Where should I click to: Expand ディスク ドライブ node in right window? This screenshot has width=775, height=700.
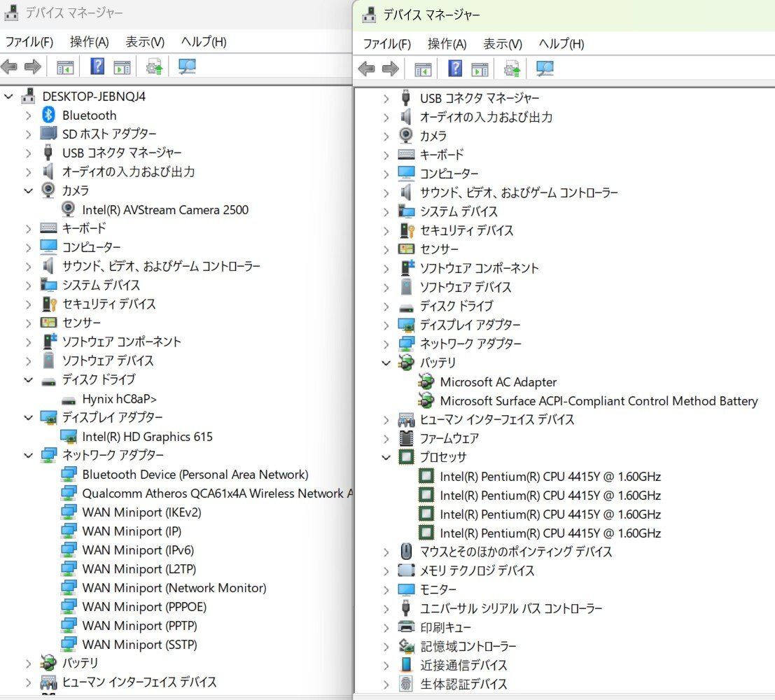(x=386, y=307)
